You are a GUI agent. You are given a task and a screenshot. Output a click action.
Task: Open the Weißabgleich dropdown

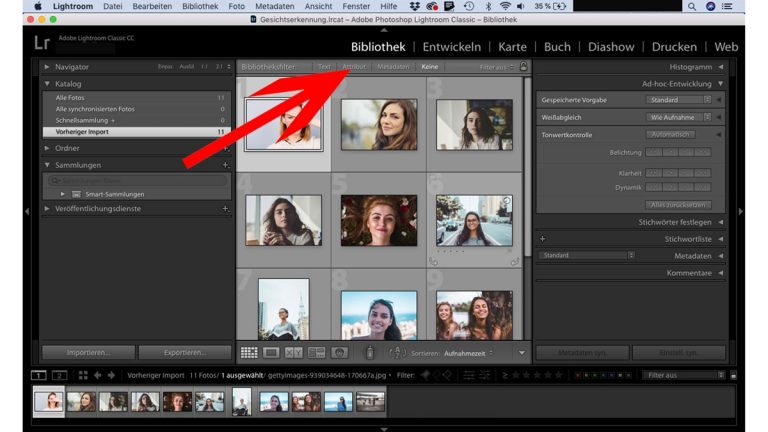click(x=680, y=117)
